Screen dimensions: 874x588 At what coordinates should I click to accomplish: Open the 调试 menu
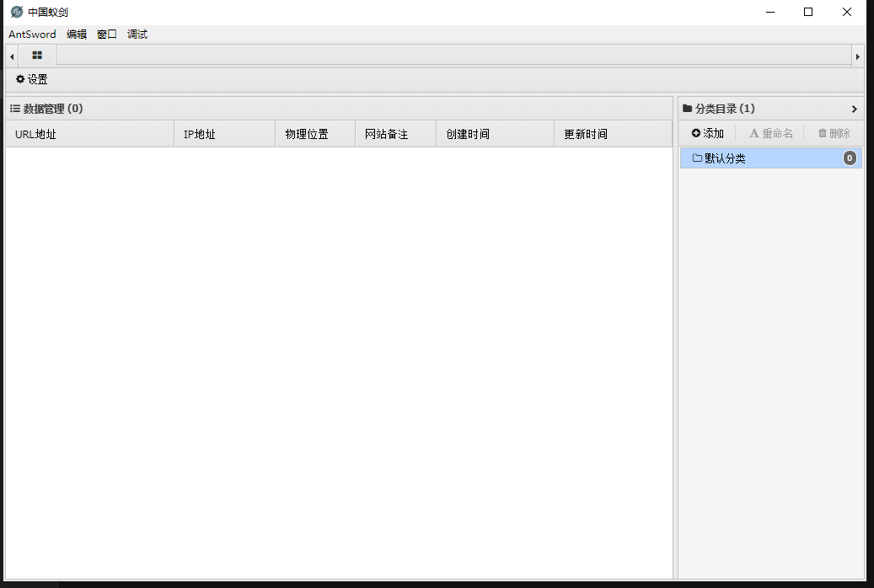(137, 34)
